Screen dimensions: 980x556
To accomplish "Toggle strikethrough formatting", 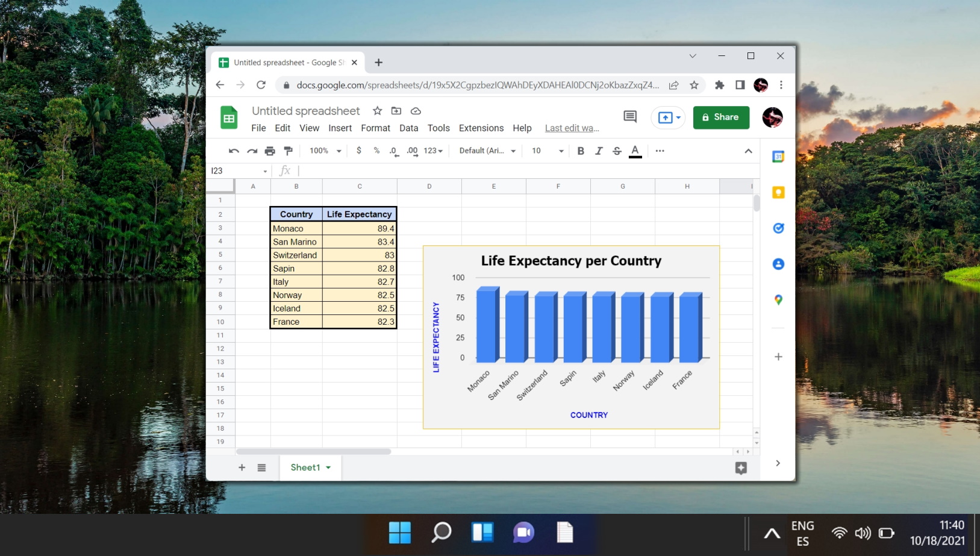I will [x=617, y=151].
